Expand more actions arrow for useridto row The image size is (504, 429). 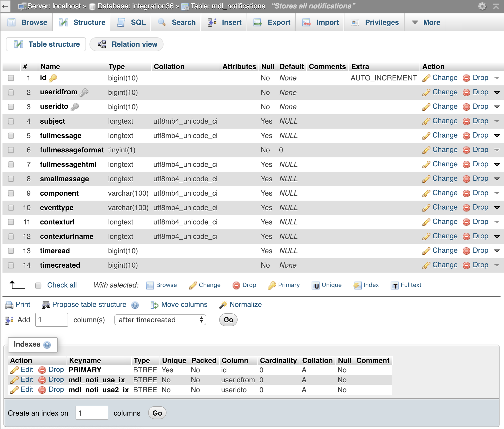[x=497, y=107]
